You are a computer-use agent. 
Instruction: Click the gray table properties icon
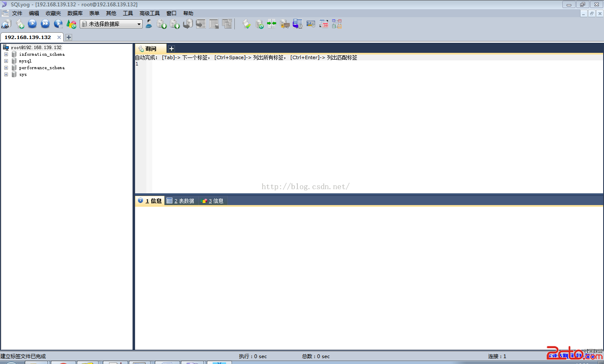[214, 24]
